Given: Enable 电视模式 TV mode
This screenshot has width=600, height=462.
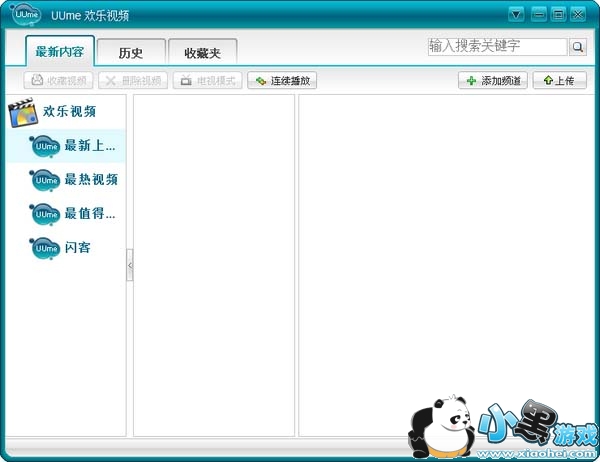Looking at the screenshot, I should coord(207,80).
